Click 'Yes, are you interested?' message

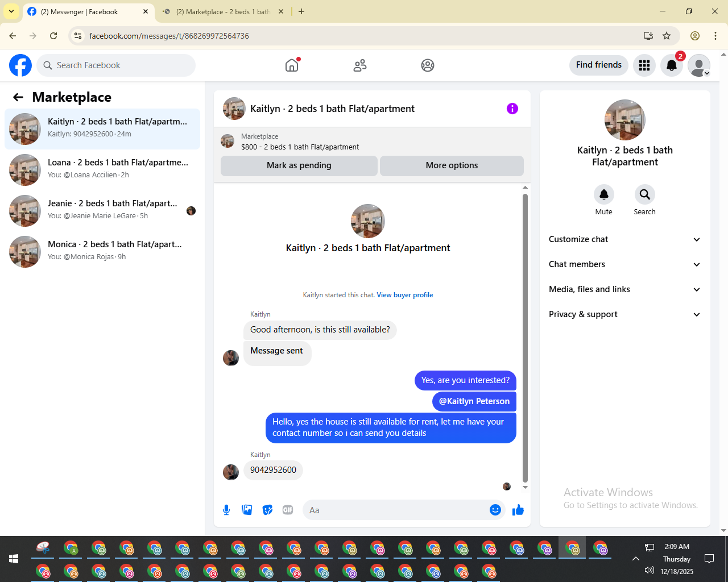click(466, 380)
